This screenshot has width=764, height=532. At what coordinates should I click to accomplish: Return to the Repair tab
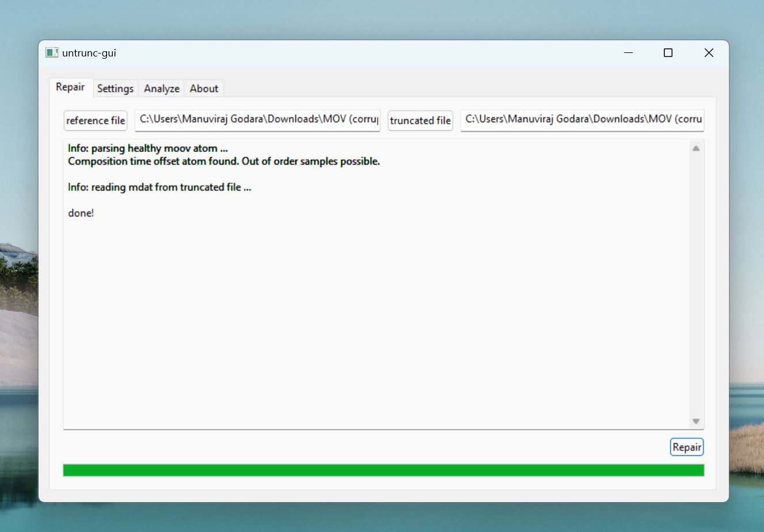pyautogui.click(x=70, y=87)
